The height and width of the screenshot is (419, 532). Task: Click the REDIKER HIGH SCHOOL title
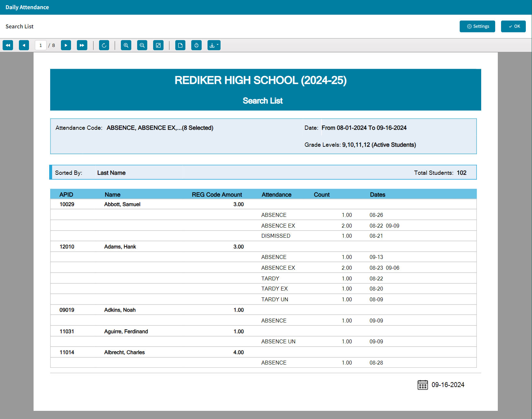coord(261,80)
